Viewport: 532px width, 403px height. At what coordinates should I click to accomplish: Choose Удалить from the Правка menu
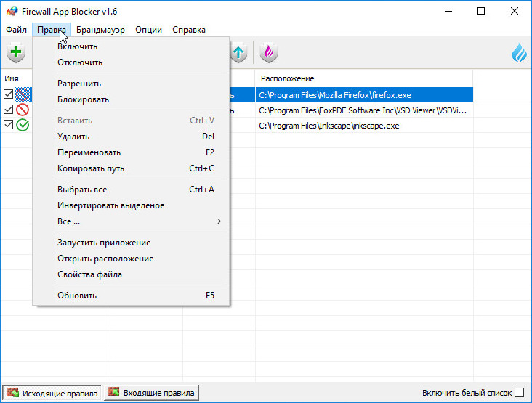click(132, 137)
